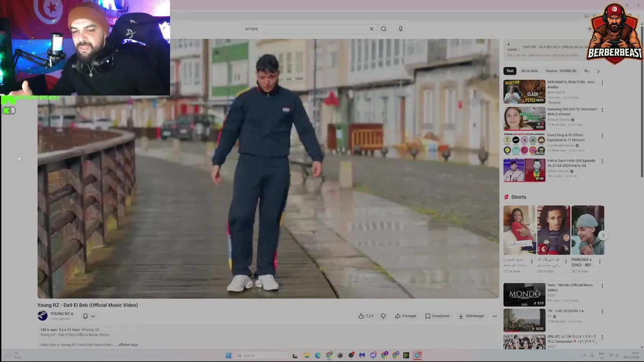Open the first Short with the red shirt
The image size is (644, 362).
click(520, 230)
